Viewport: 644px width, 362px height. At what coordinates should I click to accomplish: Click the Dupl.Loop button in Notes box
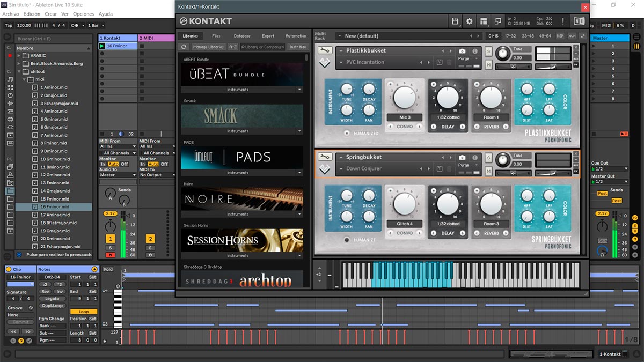click(x=52, y=306)
